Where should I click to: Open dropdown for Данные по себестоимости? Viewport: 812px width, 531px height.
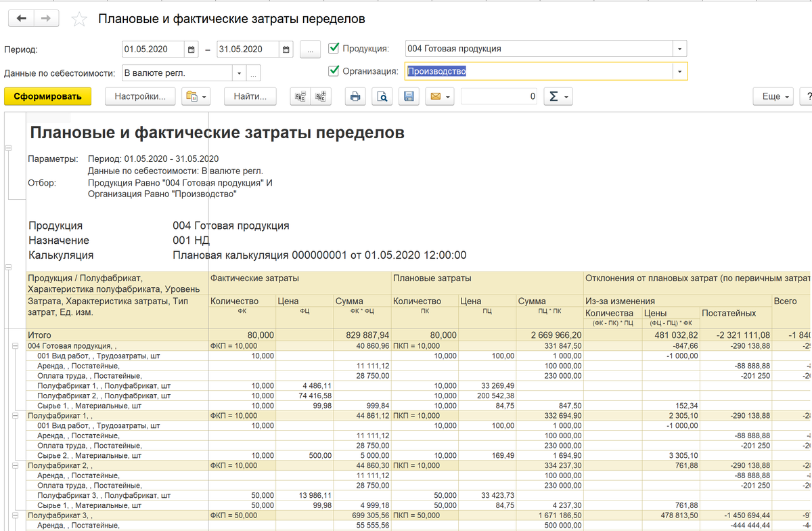click(240, 73)
